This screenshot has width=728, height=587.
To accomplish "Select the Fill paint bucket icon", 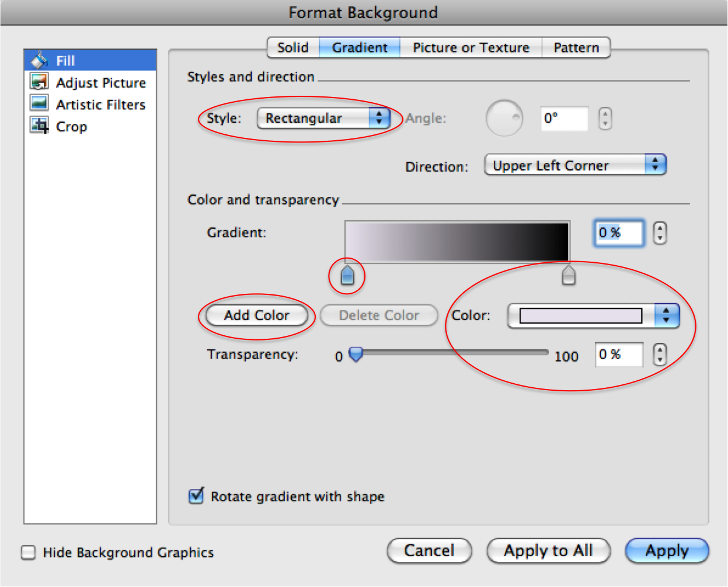I will point(39,60).
